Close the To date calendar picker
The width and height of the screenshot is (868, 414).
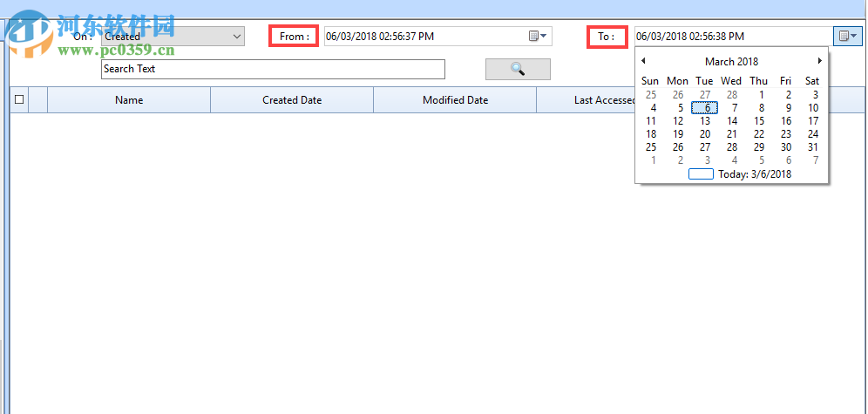tap(847, 37)
